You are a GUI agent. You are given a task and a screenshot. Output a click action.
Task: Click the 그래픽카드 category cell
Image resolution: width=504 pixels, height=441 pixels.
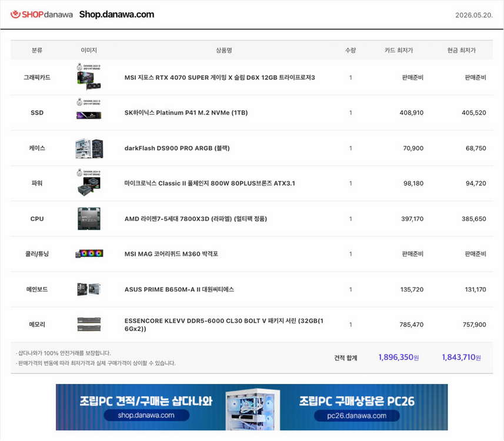[x=37, y=78]
